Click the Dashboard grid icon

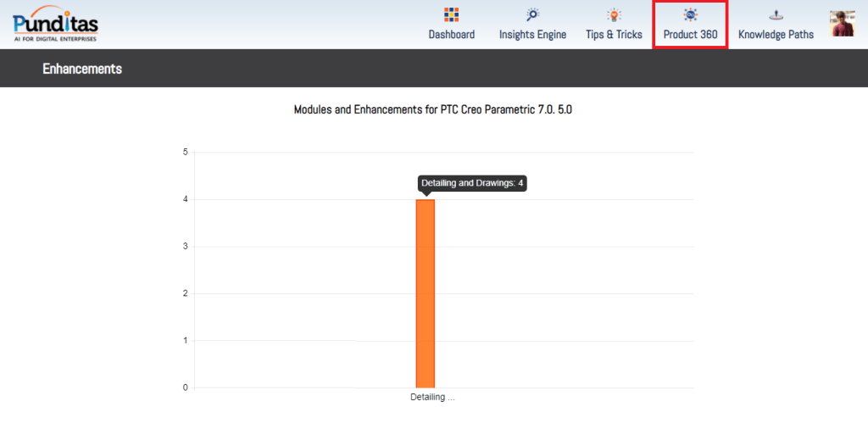[x=451, y=14]
